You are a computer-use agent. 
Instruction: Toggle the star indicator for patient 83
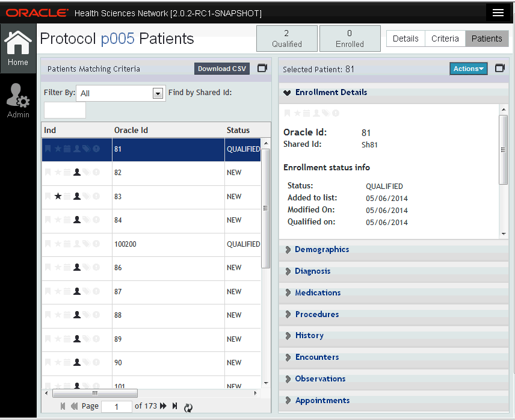click(x=58, y=196)
